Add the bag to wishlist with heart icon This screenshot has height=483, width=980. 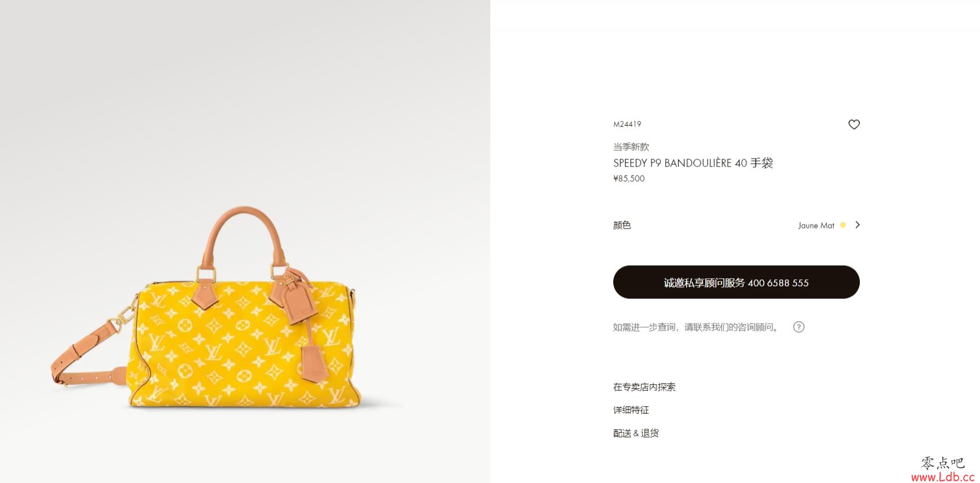coord(854,124)
